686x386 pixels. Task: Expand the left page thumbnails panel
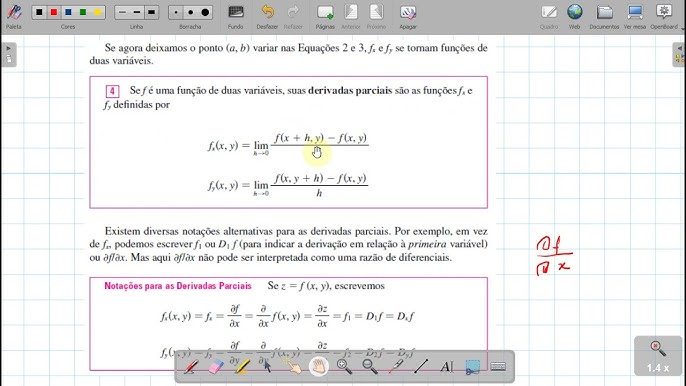9,54
